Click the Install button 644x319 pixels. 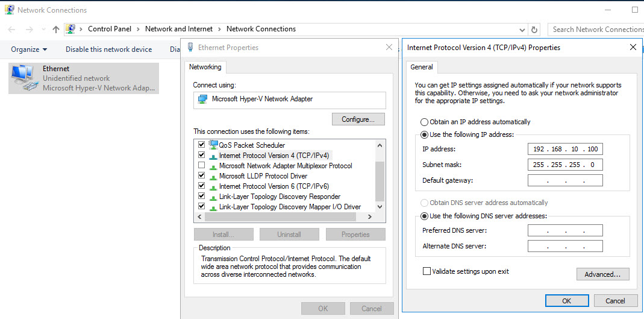point(224,235)
